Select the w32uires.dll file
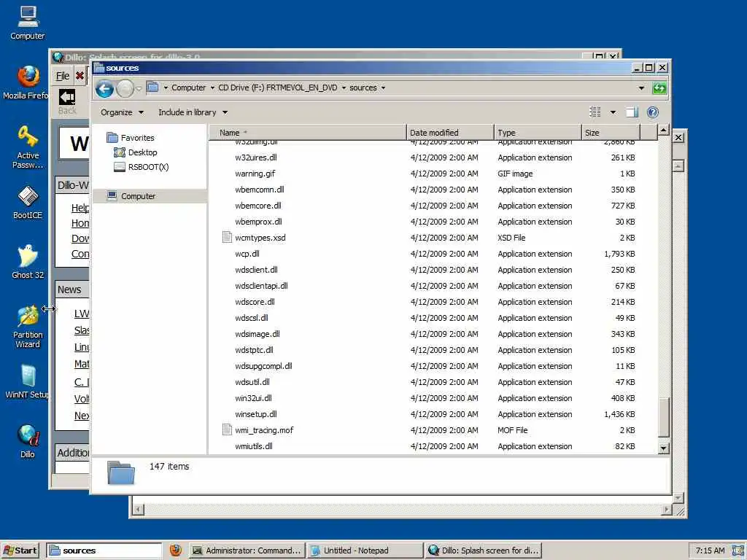Image resolution: width=747 pixels, height=560 pixels. click(x=256, y=157)
